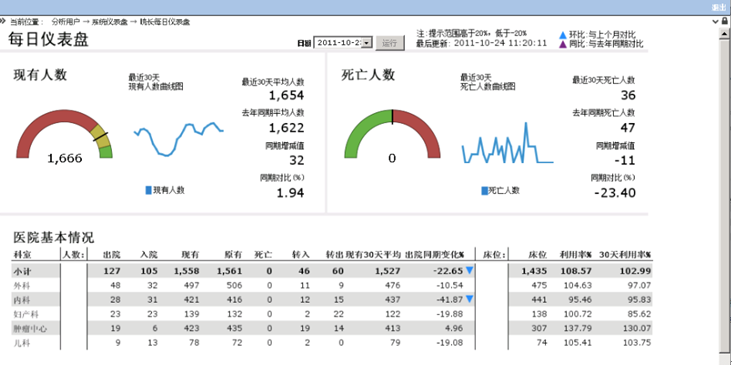Click the 出院 column header
Viewport: 732px width, 365px height.
coord(111,255)
